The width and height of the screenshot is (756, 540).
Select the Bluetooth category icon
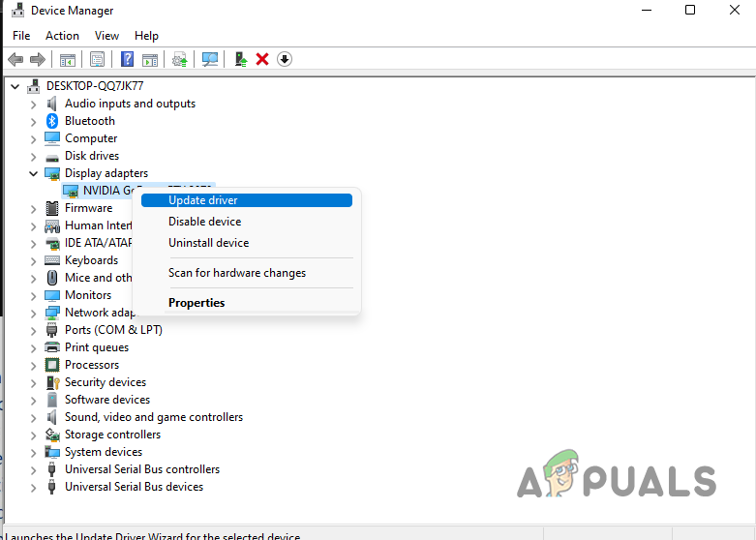52,121
